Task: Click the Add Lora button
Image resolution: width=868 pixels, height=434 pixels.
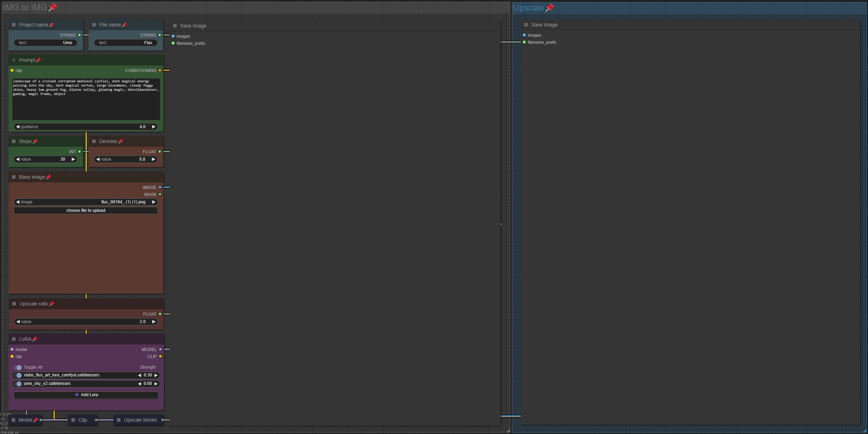Action: pos(85,395)
